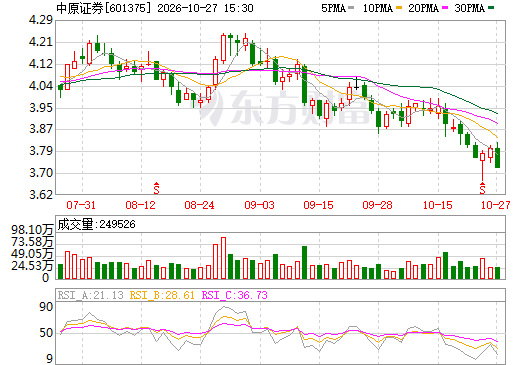Viewport: 520px width, 365px height.
Task: Select the tallest red volume bar
Action: (x=223, y=258)
